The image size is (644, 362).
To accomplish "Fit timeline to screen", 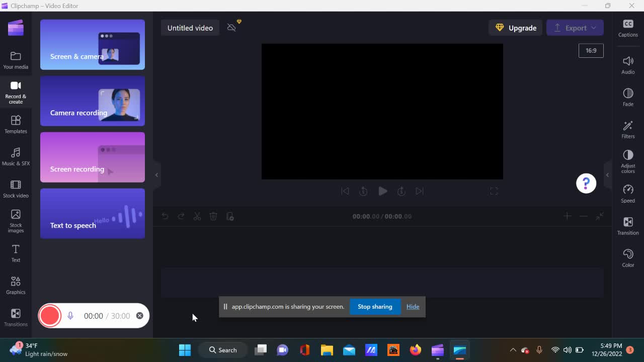I will [x=600, y=216].
